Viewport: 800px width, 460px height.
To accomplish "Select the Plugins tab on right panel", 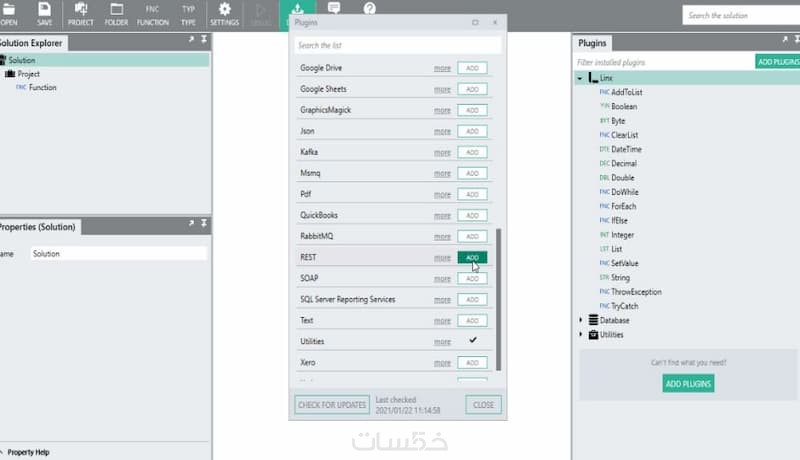I will tap(592, 43).
